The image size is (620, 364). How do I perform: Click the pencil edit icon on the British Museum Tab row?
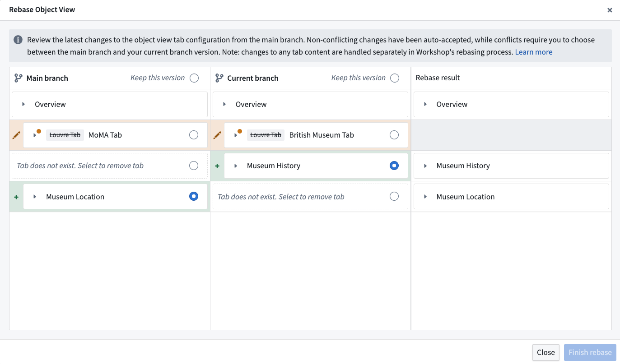pos(217,134)
